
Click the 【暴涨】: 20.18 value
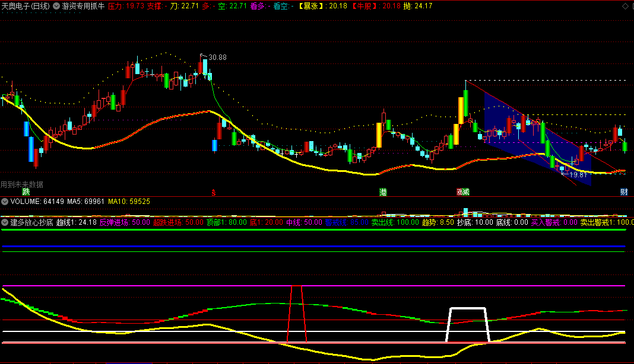322,6
